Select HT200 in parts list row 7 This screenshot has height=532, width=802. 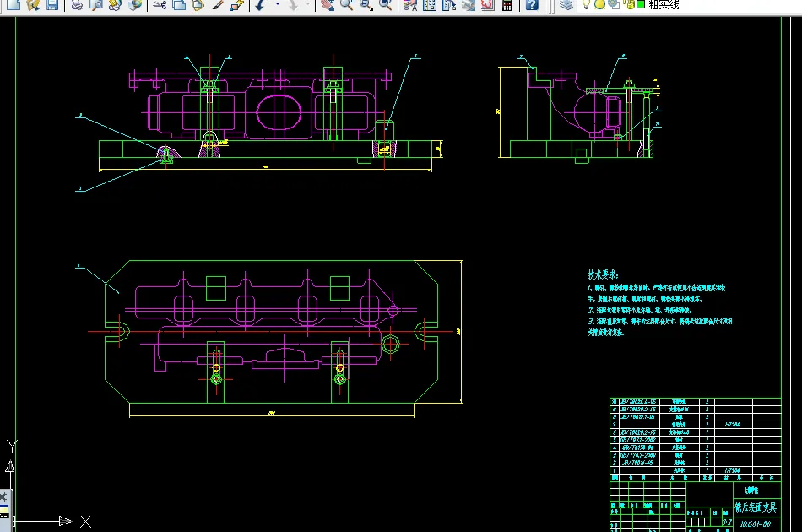(733, 425)
